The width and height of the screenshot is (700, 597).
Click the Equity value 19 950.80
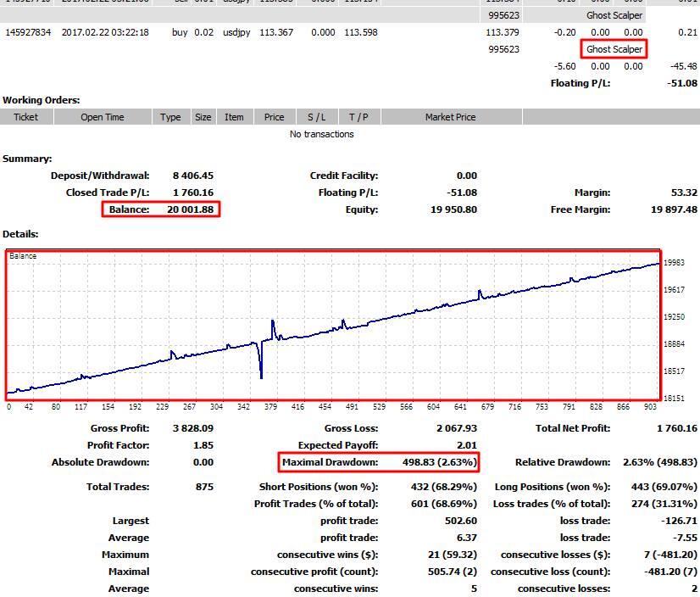(x=453, y=209)
